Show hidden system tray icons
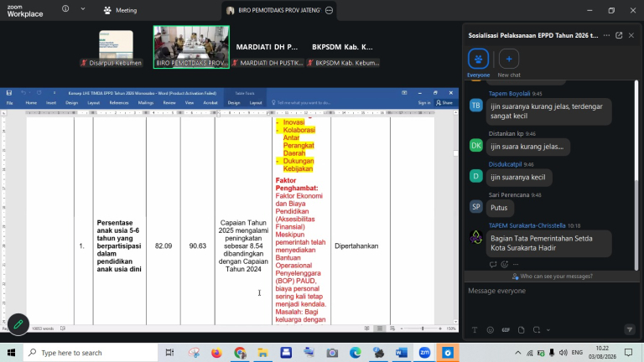644x362 pixels. tap(517, 353)
